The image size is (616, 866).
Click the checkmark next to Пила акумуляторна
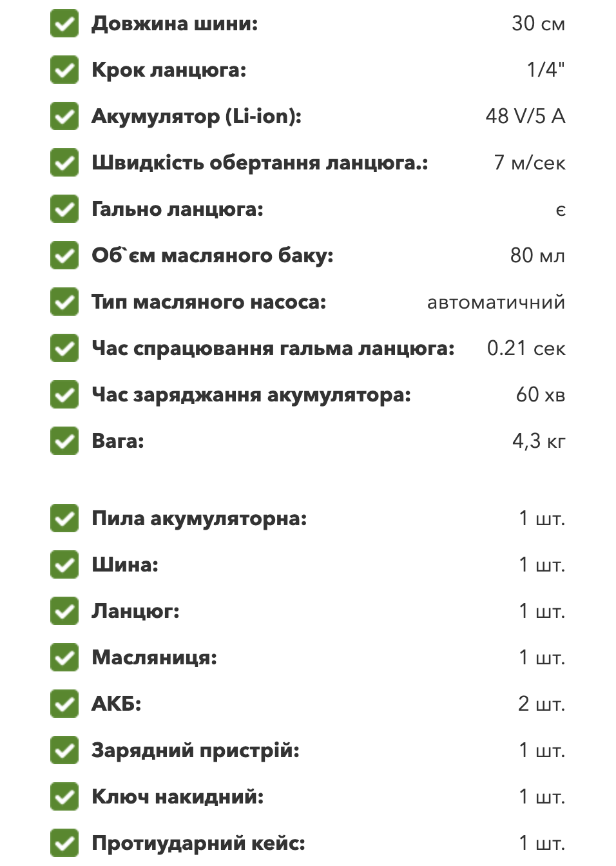[64, 519]
